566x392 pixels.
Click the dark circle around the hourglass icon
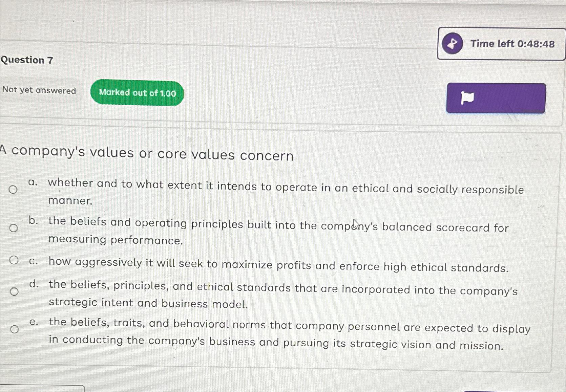tap(453, 43)
